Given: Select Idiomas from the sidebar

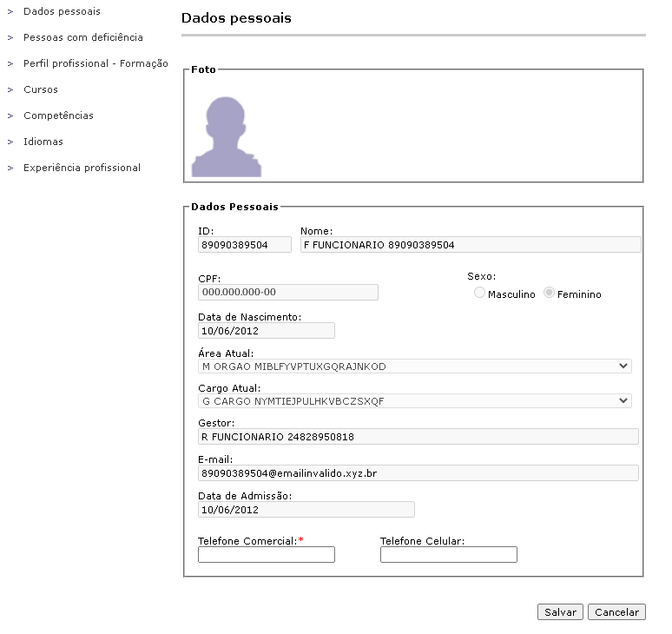Looking at the screenshot, I should (x=43, y=142).
